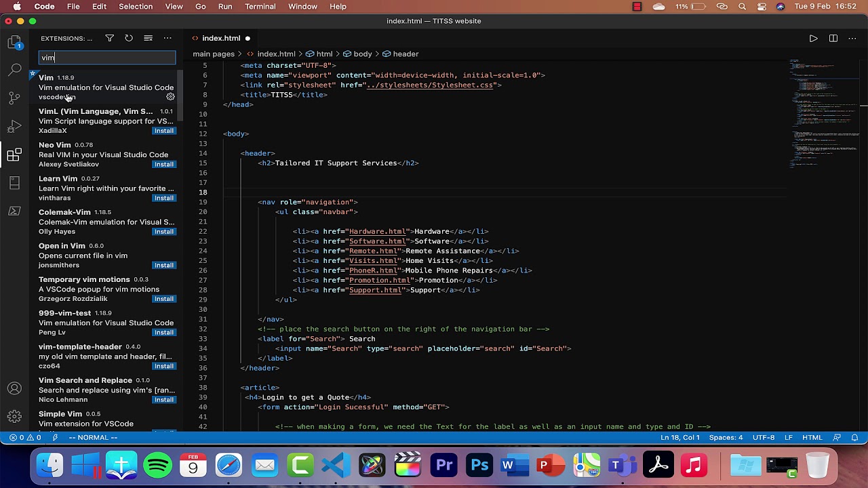The image size is (868, 488).
Task: Click 'UTF-8' encoding selector
Action: pos(764,438)
